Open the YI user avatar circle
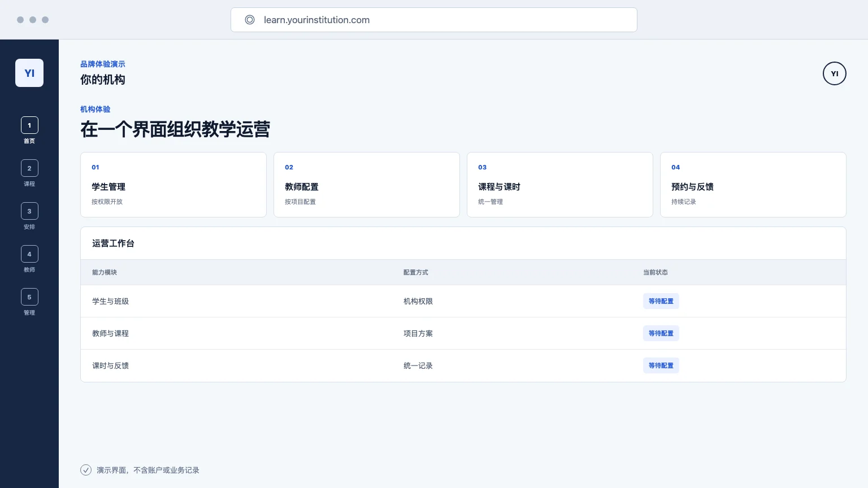Screen dimensions: 868x488 tap(835, 73)
